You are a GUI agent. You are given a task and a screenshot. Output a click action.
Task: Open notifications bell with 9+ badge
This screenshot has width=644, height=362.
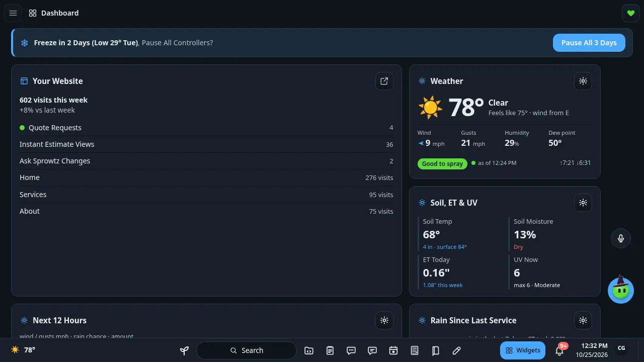559,350
